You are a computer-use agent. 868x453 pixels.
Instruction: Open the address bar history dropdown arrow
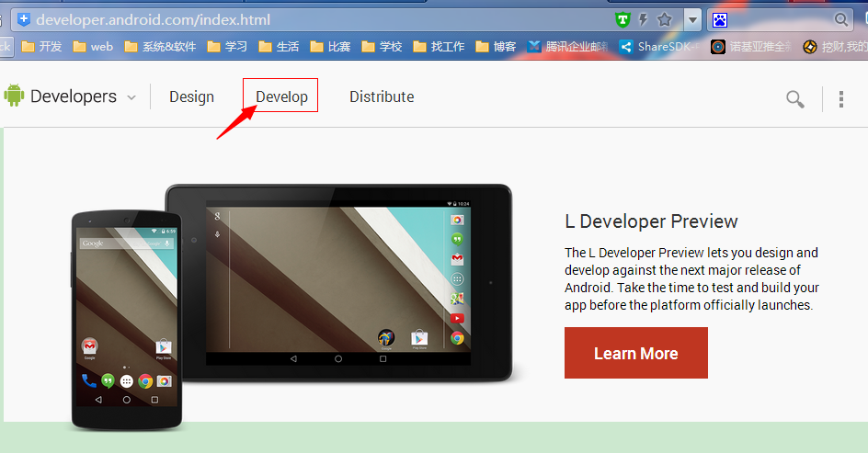click(692, 20)
